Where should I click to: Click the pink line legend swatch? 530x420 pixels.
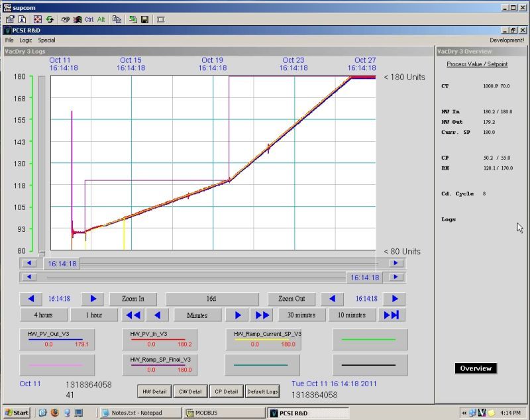(x=57, y=365)
